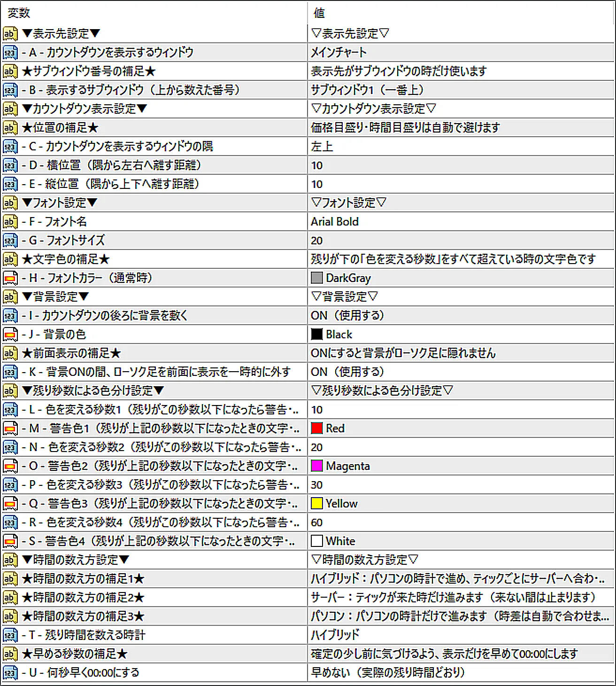Click the string icon next to ★サブウィンドウ番号の補足★
The image size is (616, 686).
click(10, 71)
